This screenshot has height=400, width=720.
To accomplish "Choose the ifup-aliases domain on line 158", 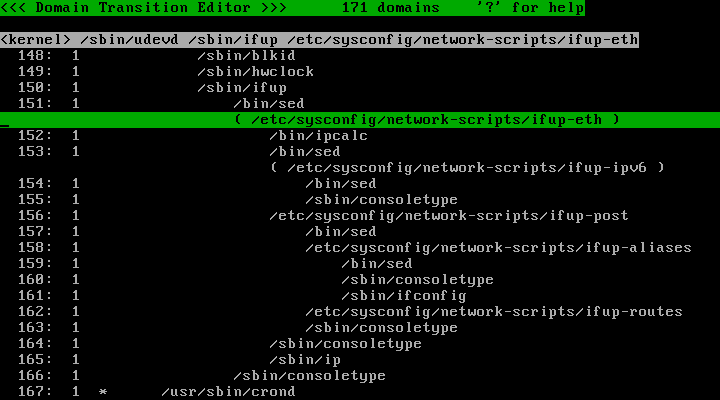I will tap(498, 247).
